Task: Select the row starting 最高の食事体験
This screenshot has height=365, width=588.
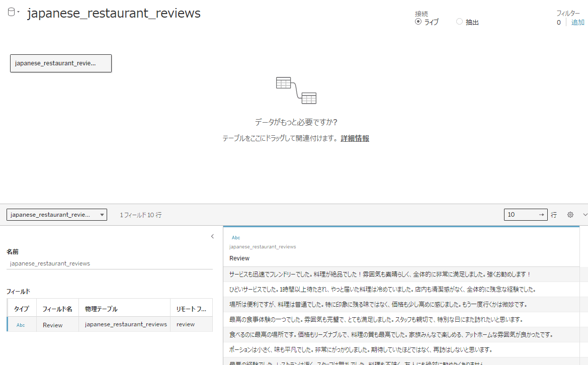Action: 401,319
